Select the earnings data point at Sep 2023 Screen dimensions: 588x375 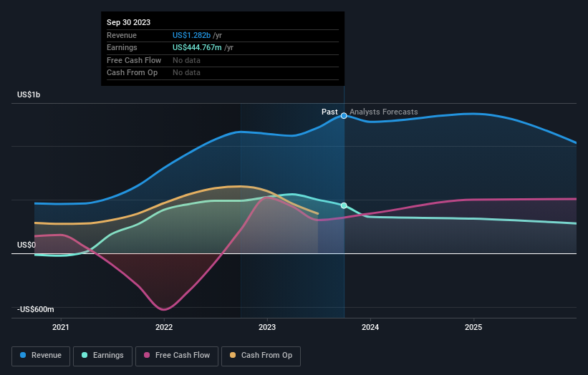[344, 205]
